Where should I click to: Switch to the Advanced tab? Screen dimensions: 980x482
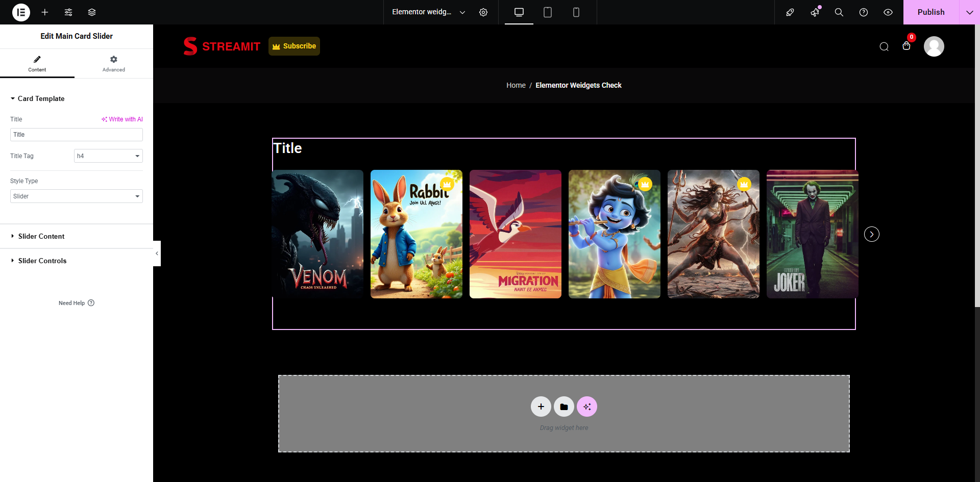pos(114,64)
